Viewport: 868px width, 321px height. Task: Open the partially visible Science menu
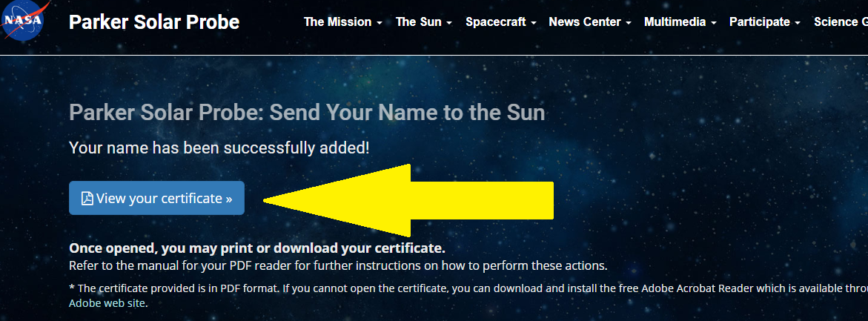click(x=840, y=22)
